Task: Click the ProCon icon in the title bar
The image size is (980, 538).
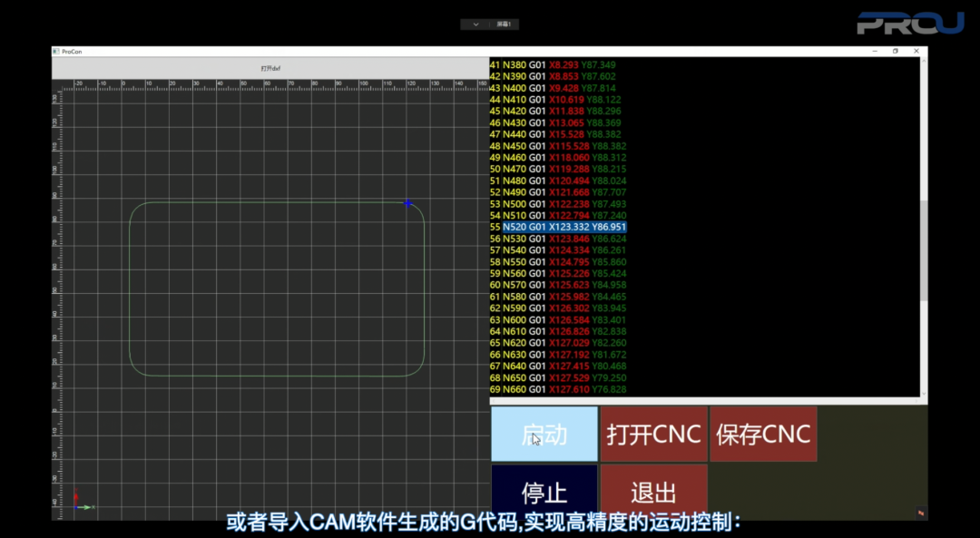Action: 55,51
